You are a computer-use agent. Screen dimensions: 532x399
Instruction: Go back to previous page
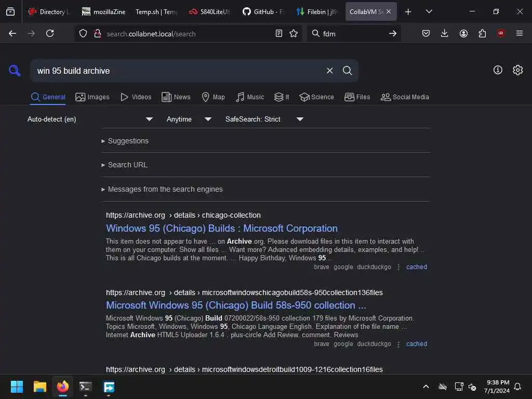click(x=12, y=33)
